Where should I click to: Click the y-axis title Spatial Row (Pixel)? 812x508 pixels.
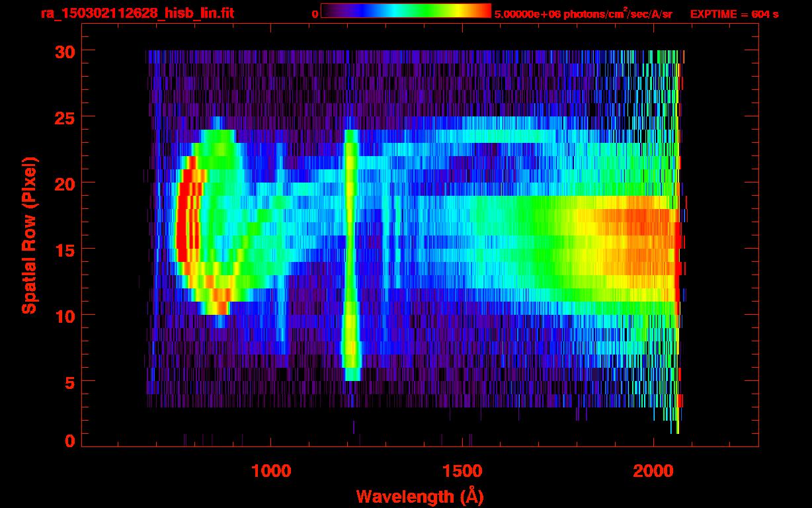point(29,235)
